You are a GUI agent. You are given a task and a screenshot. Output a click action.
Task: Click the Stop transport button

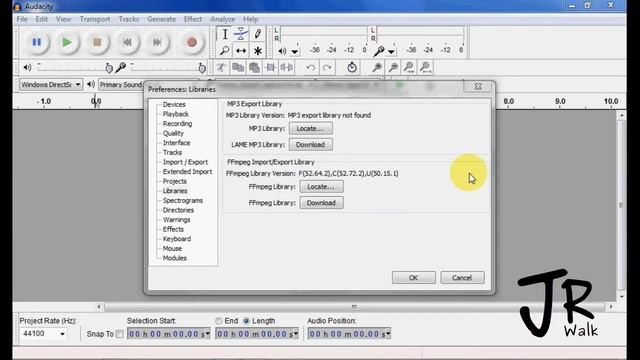97,42
